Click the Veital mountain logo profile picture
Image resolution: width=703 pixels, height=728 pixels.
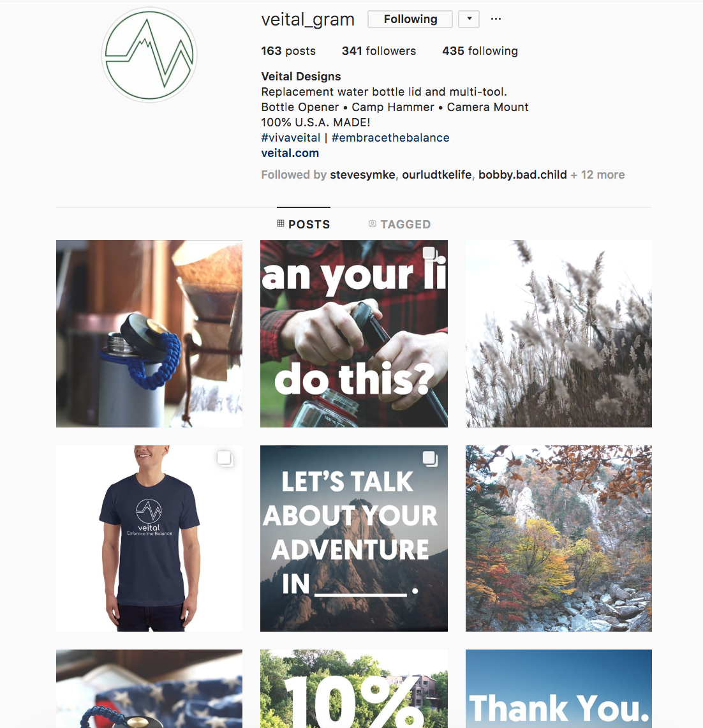pyautogui.click(x=149, y=55)
